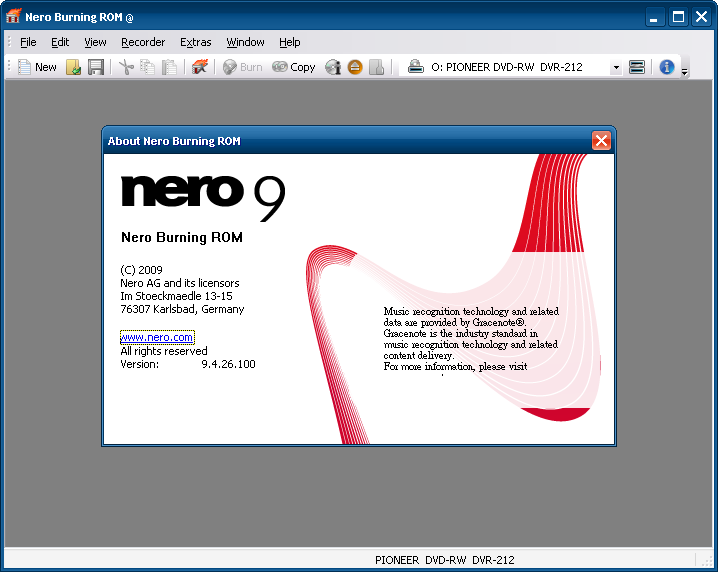Click the Burn disc toolbar button
Viewport: 718px width, 572px height.
[243, 67]
